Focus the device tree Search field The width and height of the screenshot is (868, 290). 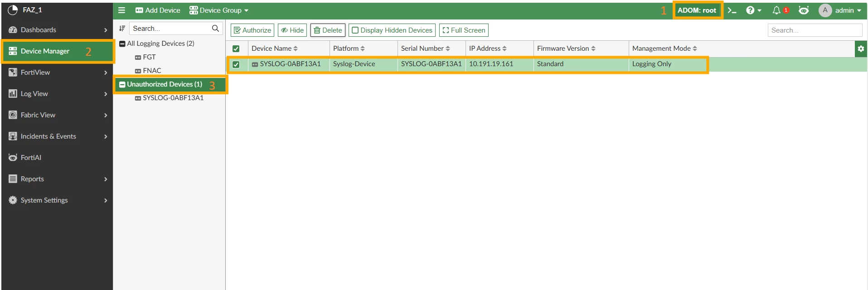170,28
